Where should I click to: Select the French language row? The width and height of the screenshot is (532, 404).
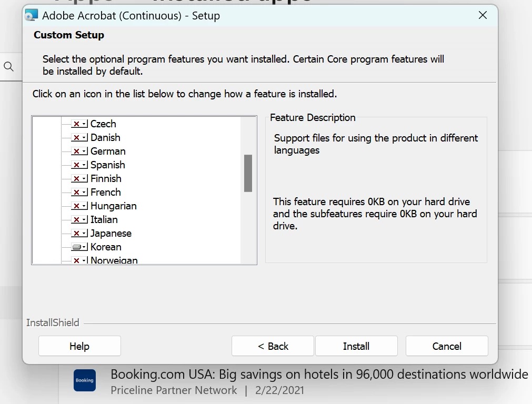point(106,193)
